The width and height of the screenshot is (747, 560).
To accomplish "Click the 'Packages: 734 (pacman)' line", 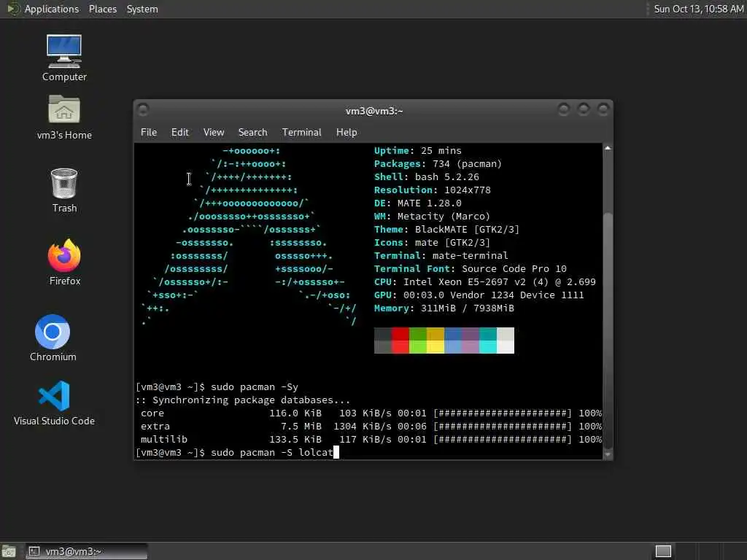I will 438,164.
